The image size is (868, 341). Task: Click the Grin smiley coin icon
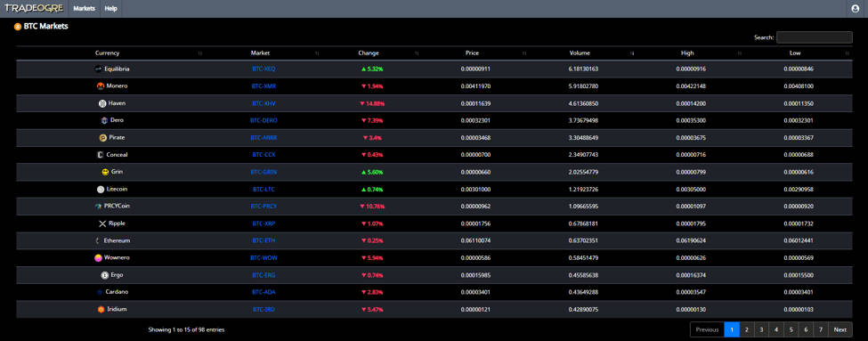[105, 172]
